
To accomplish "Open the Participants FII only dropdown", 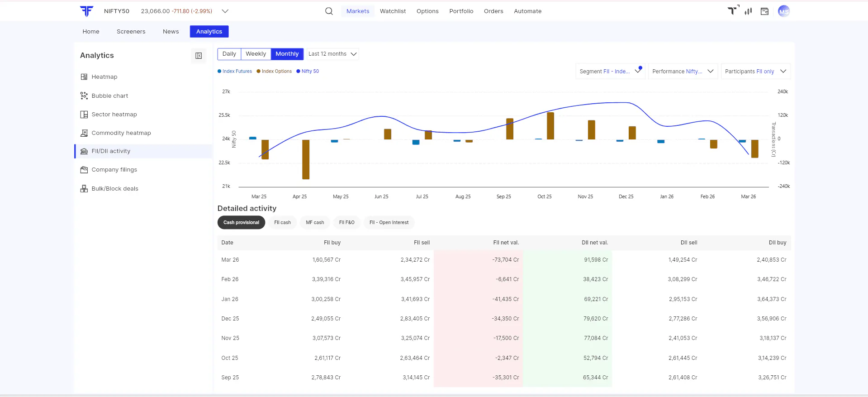I will click(x=755, y=72).
